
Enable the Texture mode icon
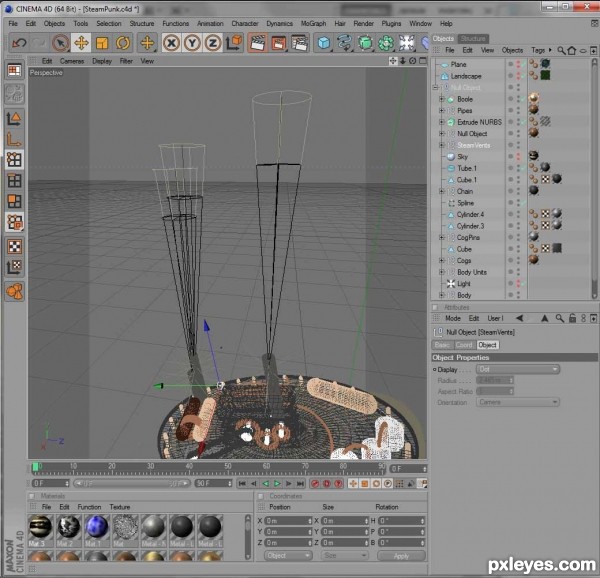point(15,247)
